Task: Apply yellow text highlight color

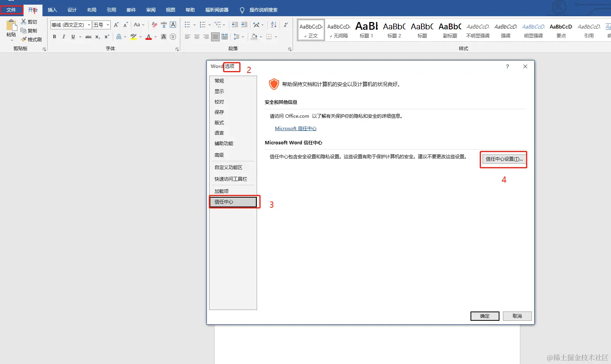Action: (134, 37)
